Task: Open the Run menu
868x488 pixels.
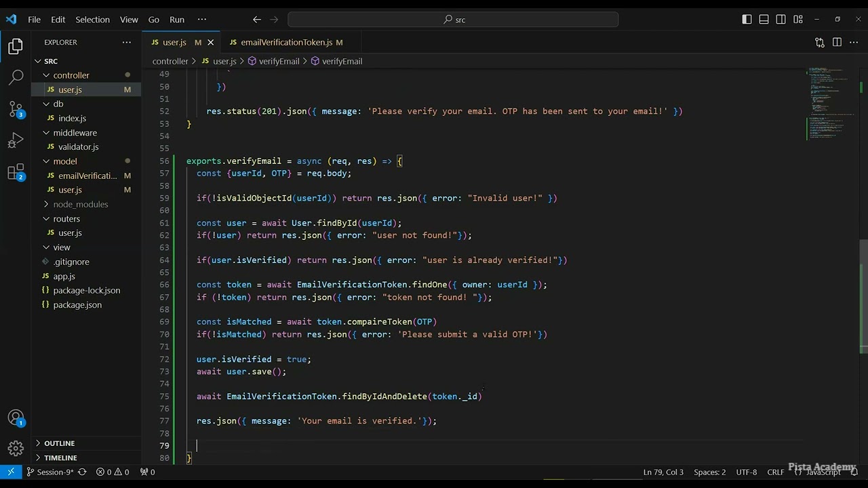Action: click(x=177, y=20)
